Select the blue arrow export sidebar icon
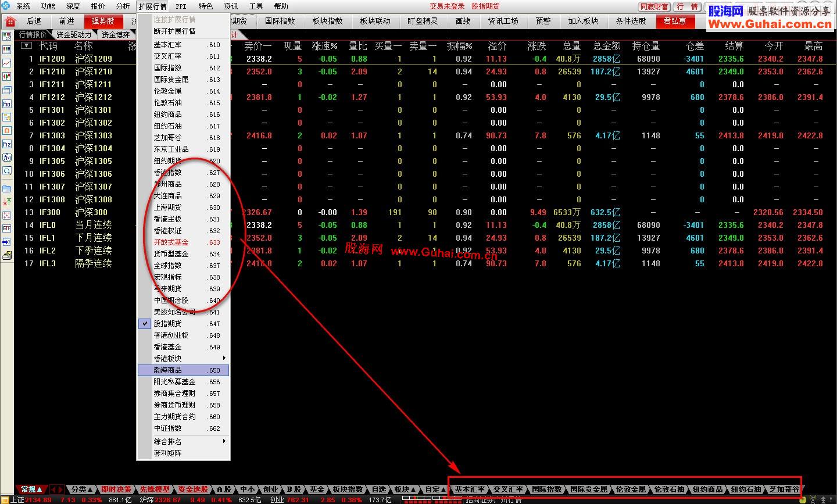Viewport: 837px width, 504px height. pos(6,242)
